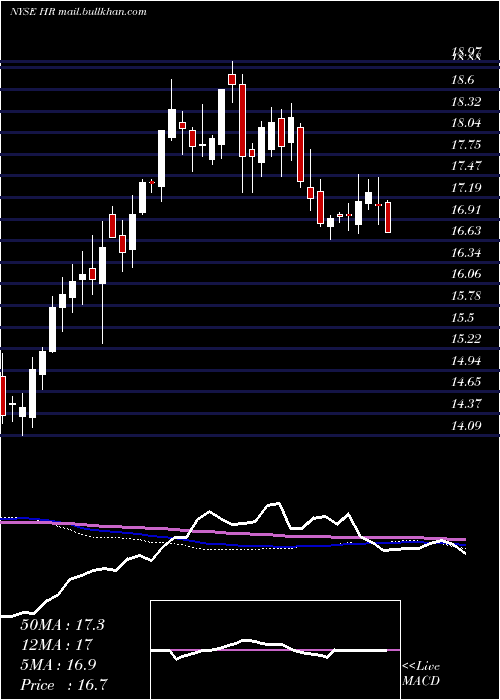The height and width of the screenshot is (700, 500).
Task: Pick the 16.06 price level label
Action: tap(467, 274)
